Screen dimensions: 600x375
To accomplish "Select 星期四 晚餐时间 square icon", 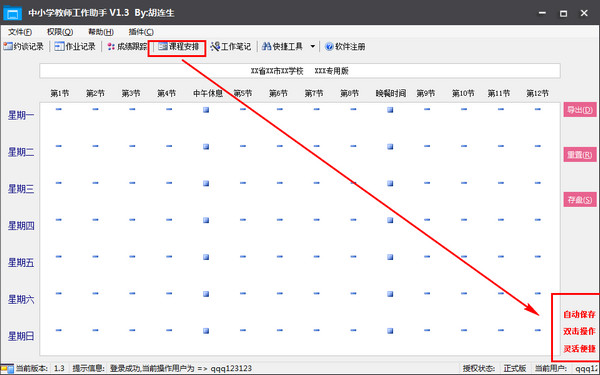I will [x=390, y=220].
